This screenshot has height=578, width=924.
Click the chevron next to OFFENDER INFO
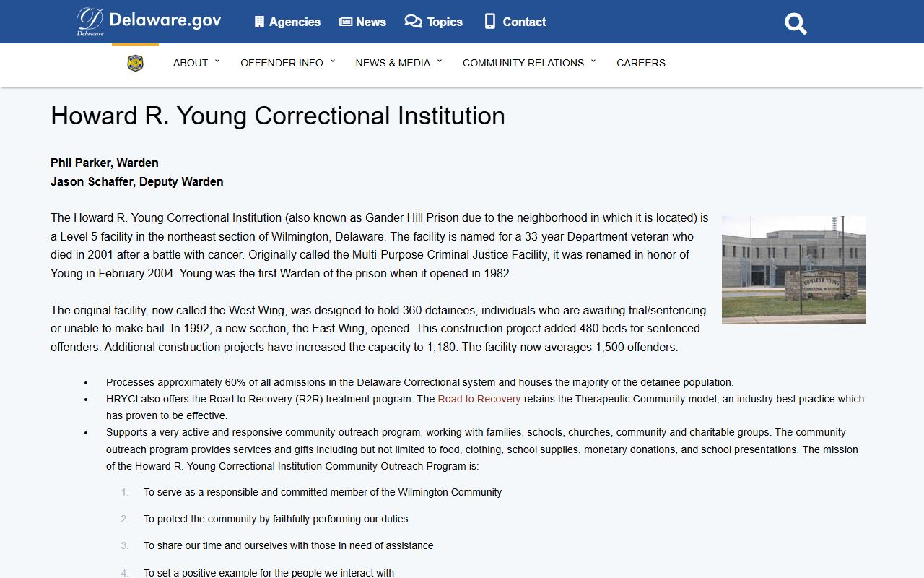coord(333,61)
